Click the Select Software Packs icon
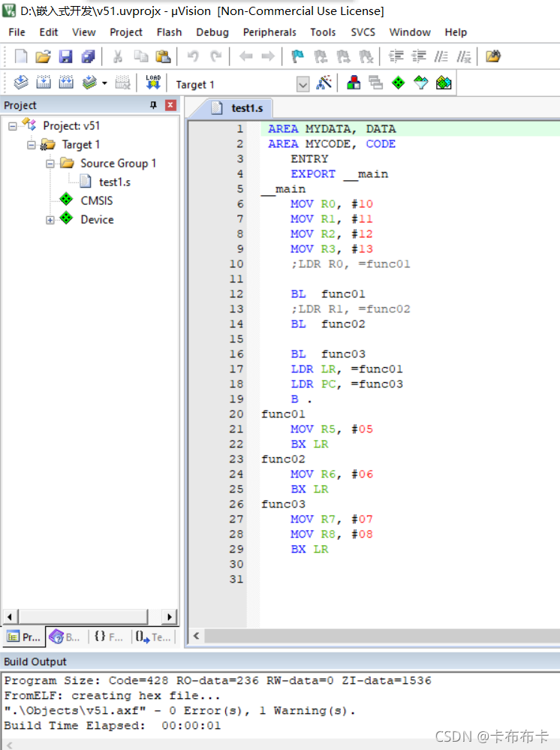The width and height of the screenshot is (560, 750). [x=421, y=83]
